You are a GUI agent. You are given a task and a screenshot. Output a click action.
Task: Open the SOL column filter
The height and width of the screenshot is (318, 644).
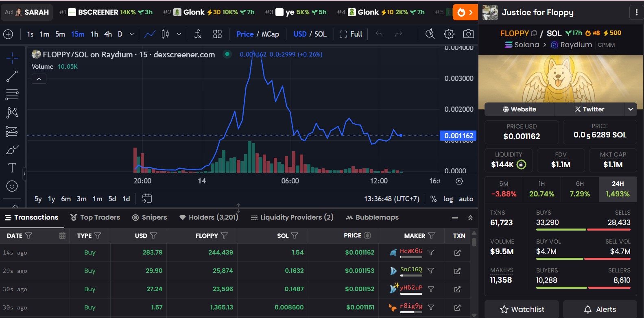pyautogui.click(x=295, y=235)
